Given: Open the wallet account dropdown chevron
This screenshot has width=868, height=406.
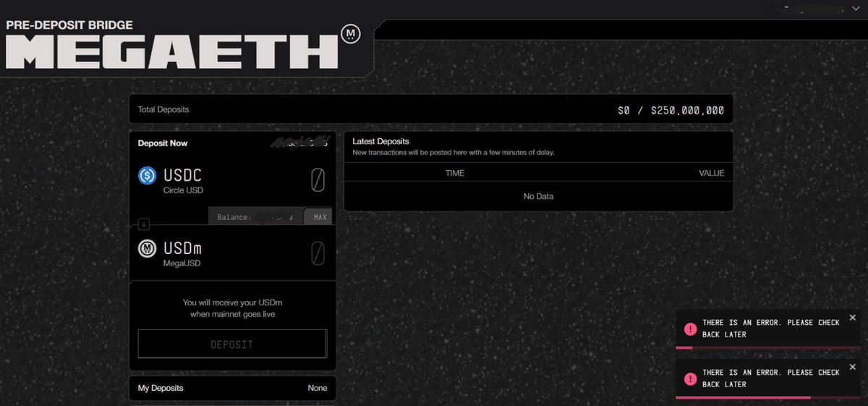Looking at the screenshot, I should [856, 10].
